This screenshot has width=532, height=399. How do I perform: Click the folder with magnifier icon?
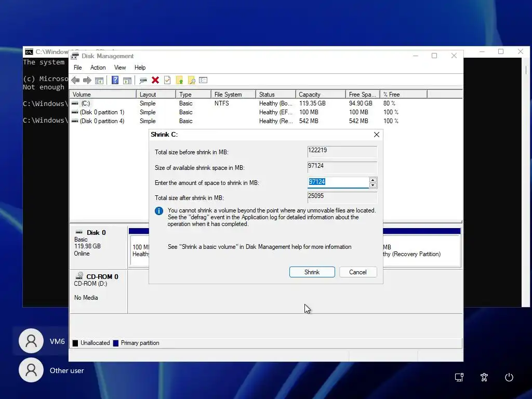pyautogui.click(x=191, y=80)
